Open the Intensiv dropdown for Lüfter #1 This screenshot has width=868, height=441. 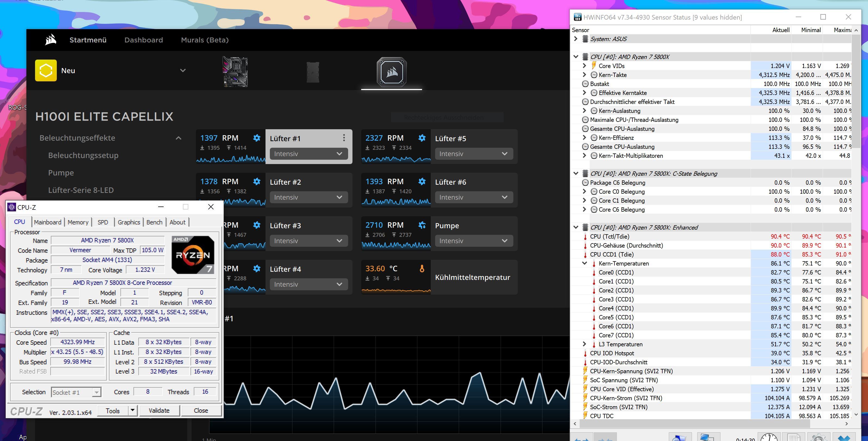tap(308, 154)
